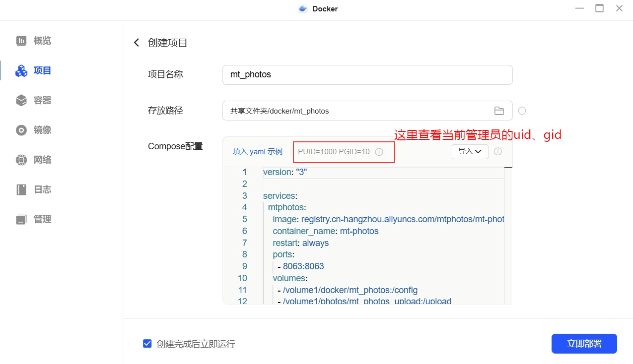633x364 pixels.
Task: Expand the 导入 dropdown
Action: [x=470, y=151]
